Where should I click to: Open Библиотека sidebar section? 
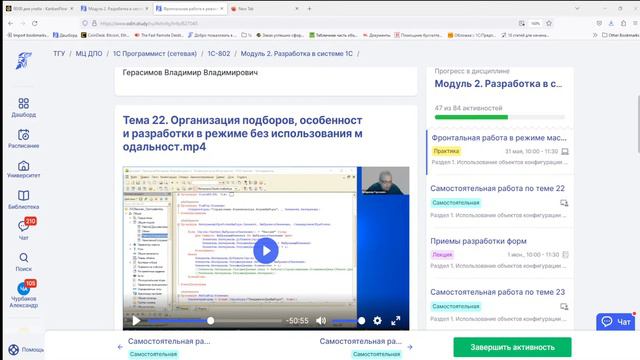(23, 200)
